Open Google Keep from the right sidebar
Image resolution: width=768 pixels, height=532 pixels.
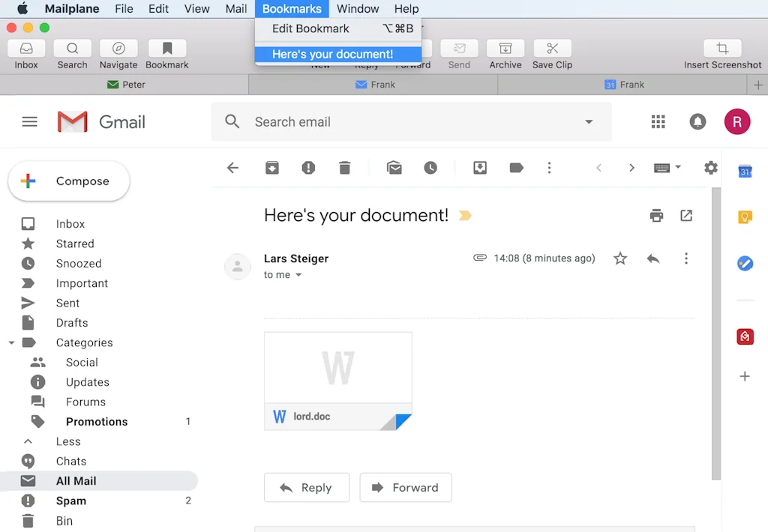click(x=744, y=216)
